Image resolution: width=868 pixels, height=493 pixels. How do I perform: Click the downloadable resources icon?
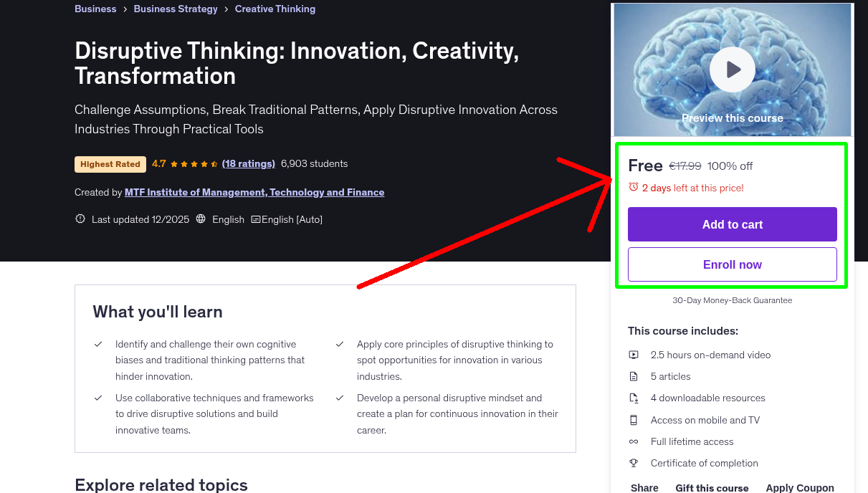click(x=634, y=398)
